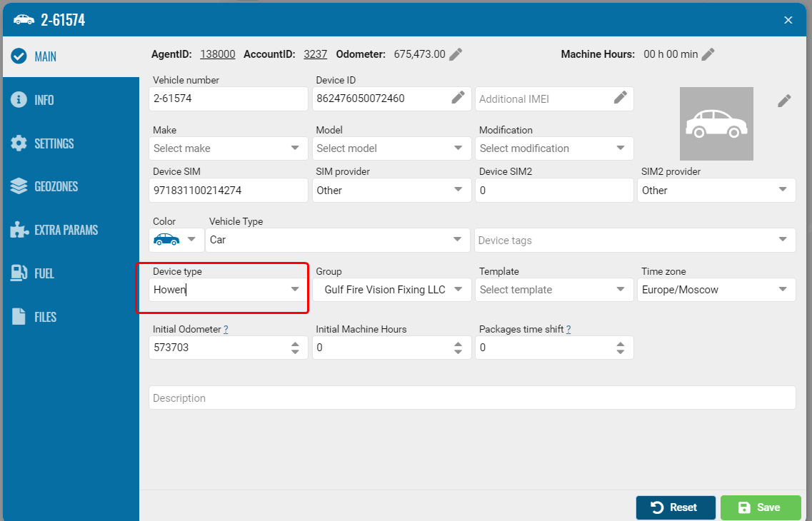
Task: Click the Additional IMEI pencil icon
Action: [621, 98]
